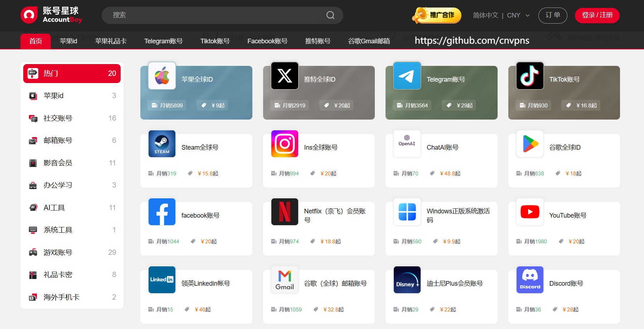The width and height of the screenshot is (644, 329).
Task: Open the Gmail mailbox product icon
Action: pyautogui.click(x=285, y=280)
